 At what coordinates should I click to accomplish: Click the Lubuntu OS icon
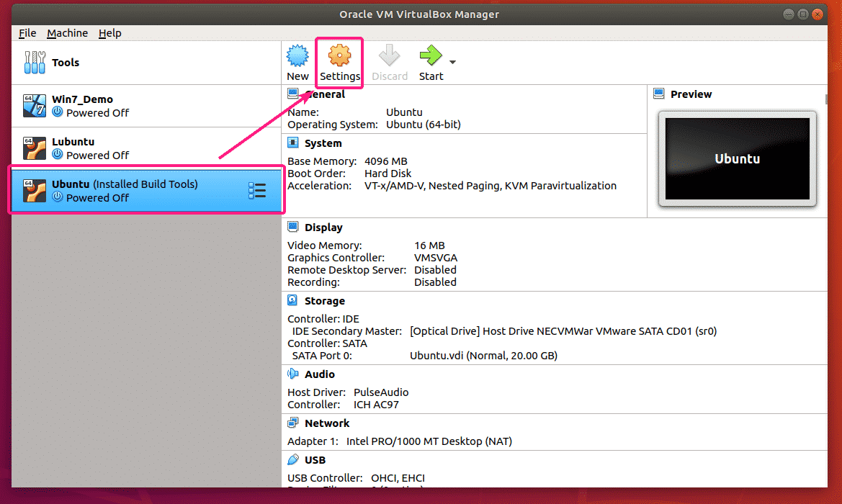click(x=35, y=148)
